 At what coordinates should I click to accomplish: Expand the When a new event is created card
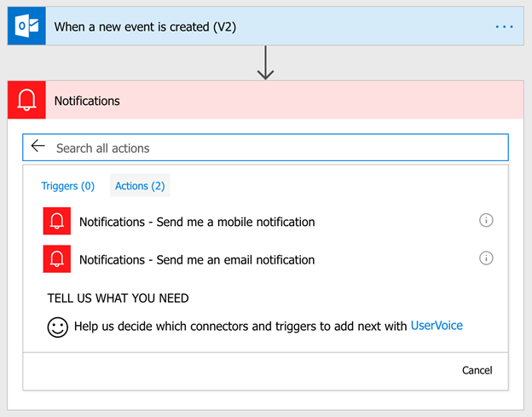(266, 26)
